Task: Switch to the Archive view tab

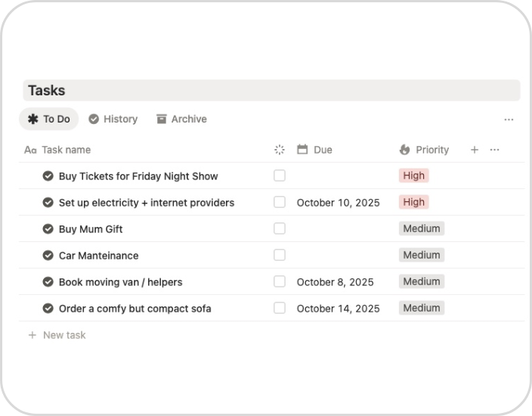Action: coord(181,119)
